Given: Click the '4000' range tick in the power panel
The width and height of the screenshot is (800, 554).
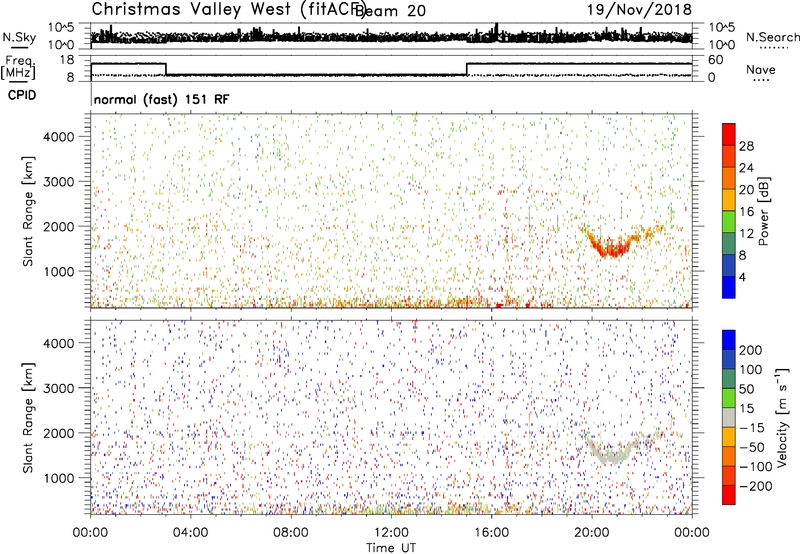Looking at the screenshot, I should click(x=59, y=137).
